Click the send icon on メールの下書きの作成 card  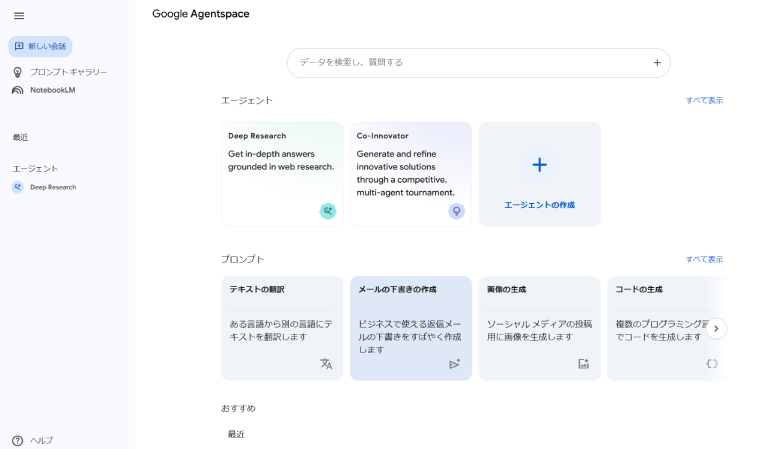click(454, 364)
